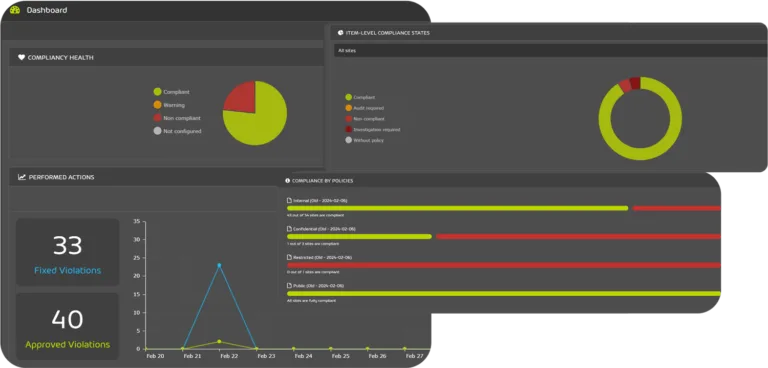Click the red bar for Restricted policy
768x368 pixels.
coord(504,265)
